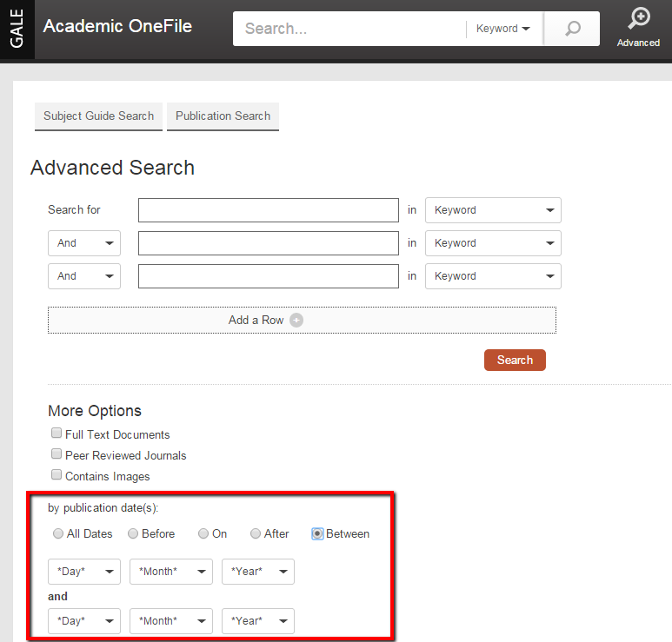672x642 pixels.
Task: Click the Search for text field
Action: pyautogui.click(x=269, y=210)
